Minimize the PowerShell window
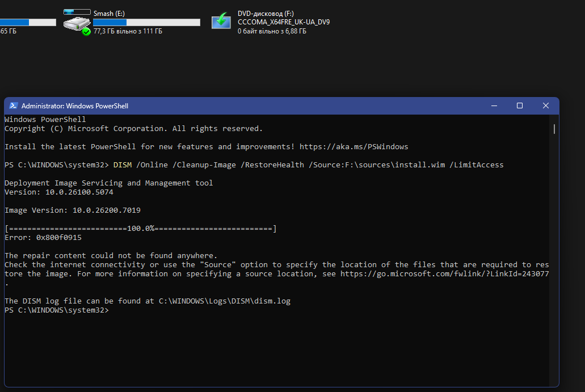The image size is (585, 392). [x=494, y=106]
